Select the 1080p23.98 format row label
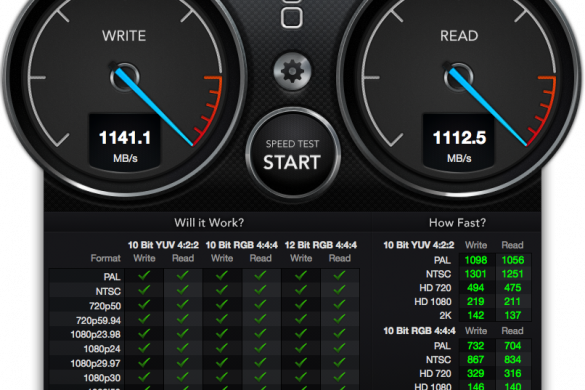This screenshot has width=585, height=390. (x=96, y=335)
